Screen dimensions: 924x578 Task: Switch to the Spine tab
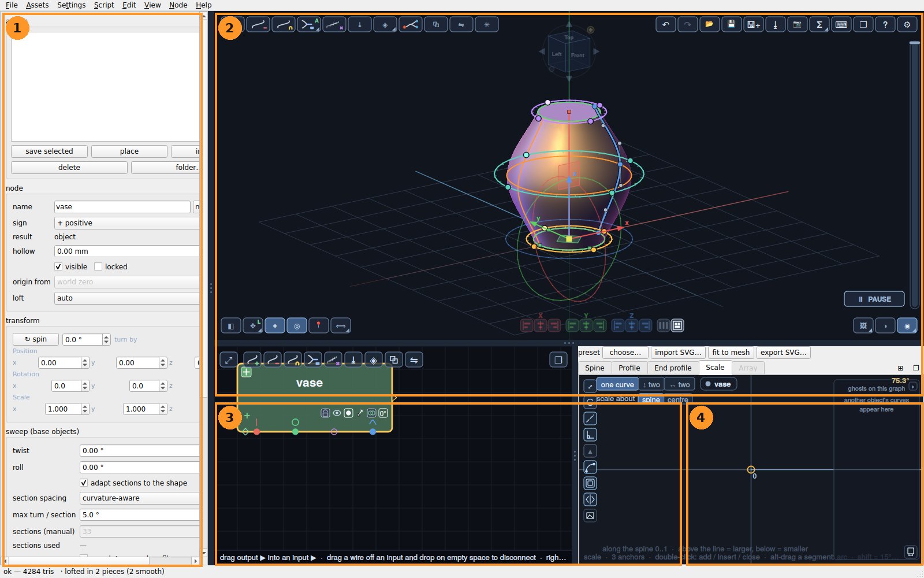594,368
